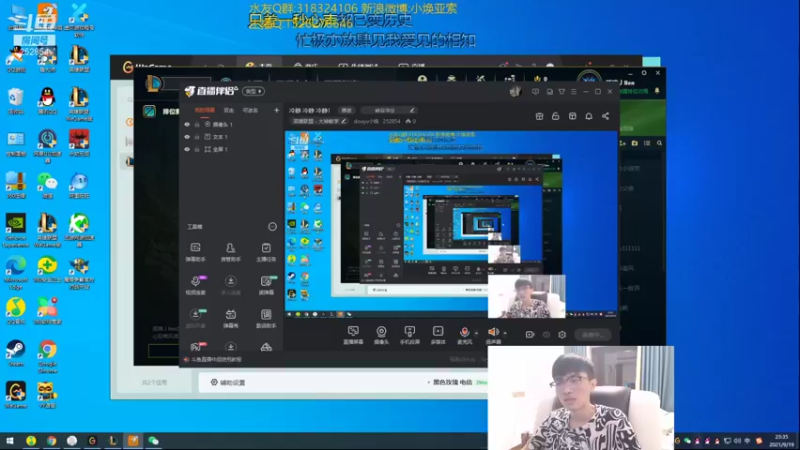Open GeForce Experience desktop shortcut
Screen dimensions: 800x450
point(15,231)
